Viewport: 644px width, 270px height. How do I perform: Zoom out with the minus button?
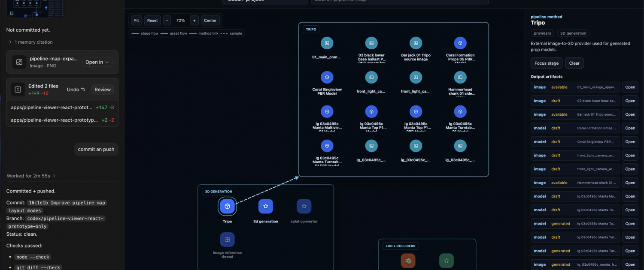point(167,21)
